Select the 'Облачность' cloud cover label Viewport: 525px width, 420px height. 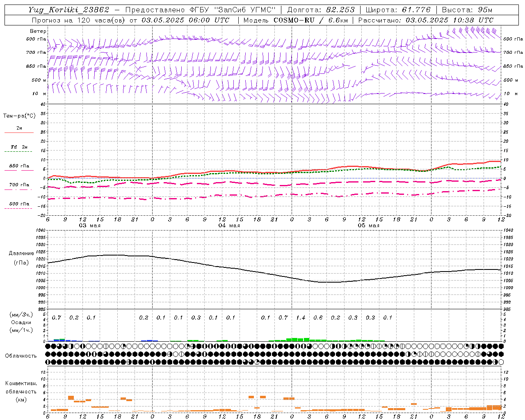pos(21,356)
